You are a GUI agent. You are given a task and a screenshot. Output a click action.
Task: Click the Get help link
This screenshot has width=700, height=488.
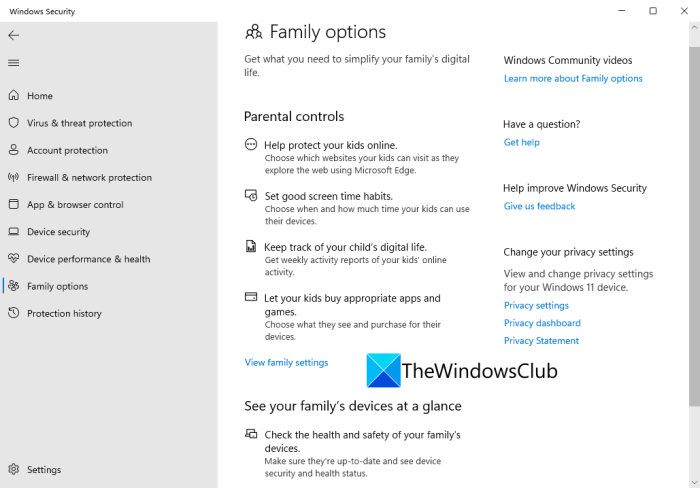521,142
